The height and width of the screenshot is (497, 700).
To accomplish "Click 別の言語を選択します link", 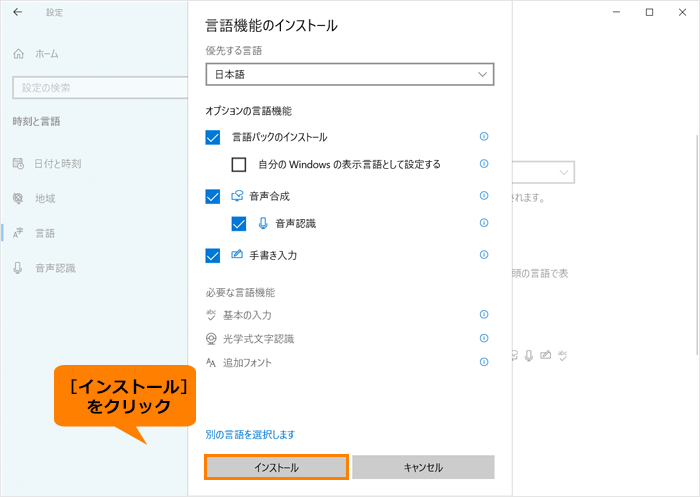I will [x=250, y=434].
